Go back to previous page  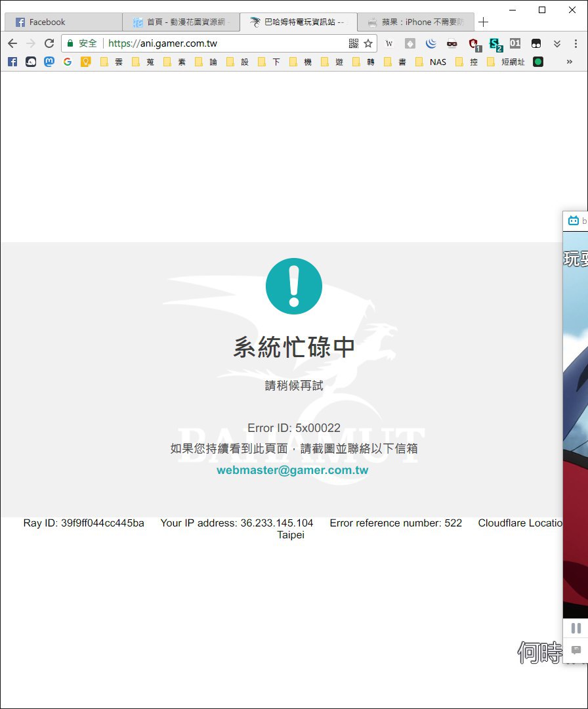12,43
